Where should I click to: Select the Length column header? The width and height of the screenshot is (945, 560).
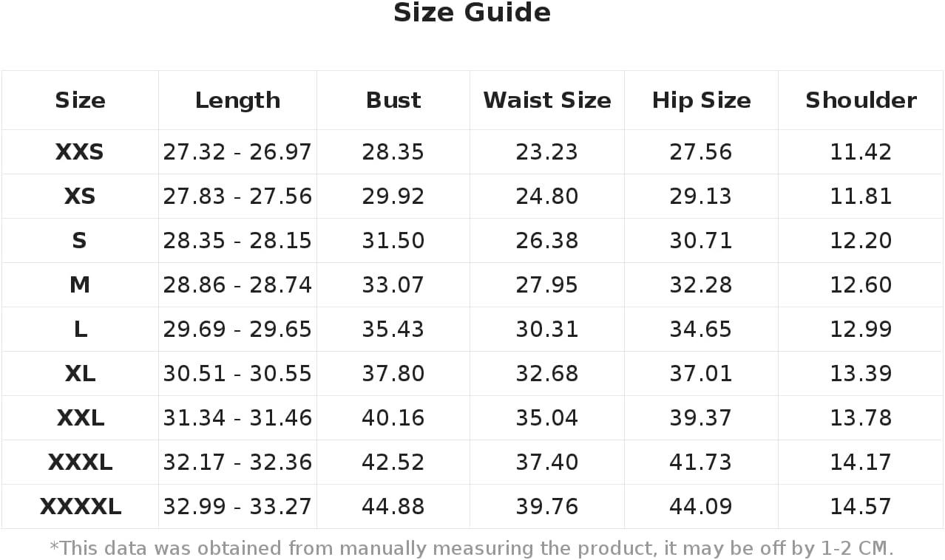[237, 100]
